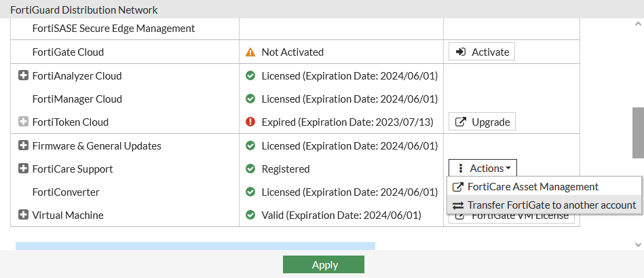
Task: Click green check icon for FortiCare Support Registered
Action: [250, 169]
